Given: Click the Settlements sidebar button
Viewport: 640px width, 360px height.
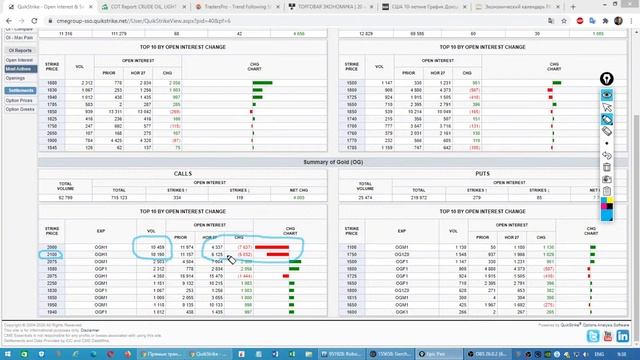Looking at the screenshot, I should pyautogui.click(x=20, y=90).
